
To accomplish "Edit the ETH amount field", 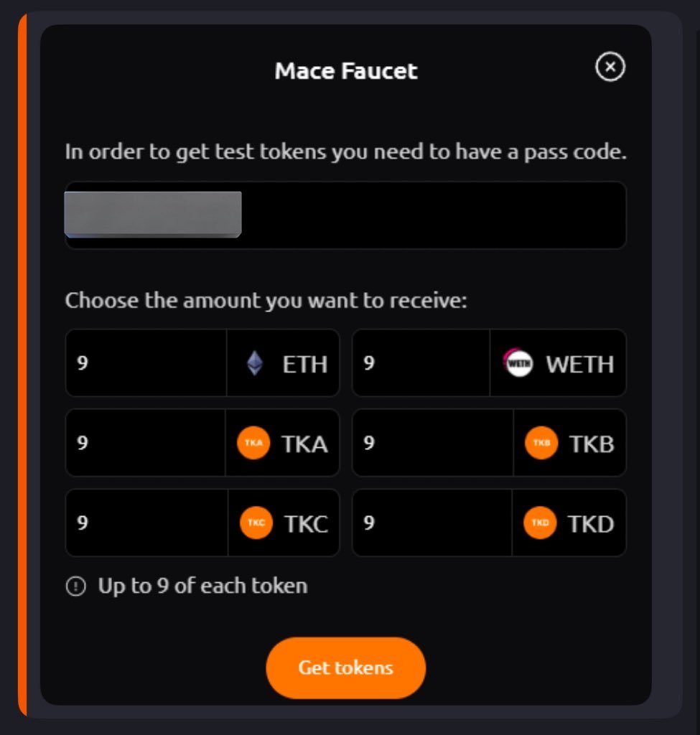I will click(x=146, y=363).
